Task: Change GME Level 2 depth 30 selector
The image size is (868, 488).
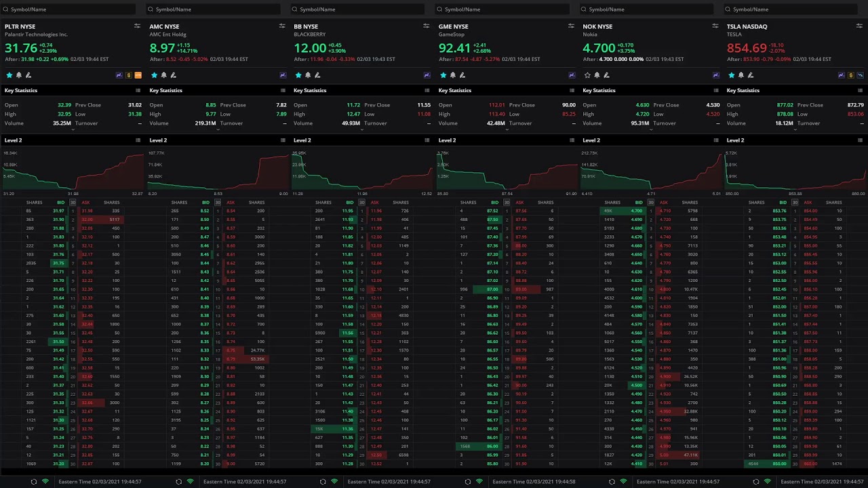Action: pos(507,202)
